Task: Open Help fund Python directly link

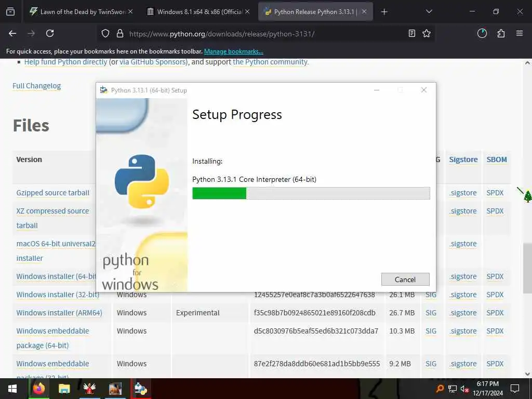Action: [x=65, y=62]
